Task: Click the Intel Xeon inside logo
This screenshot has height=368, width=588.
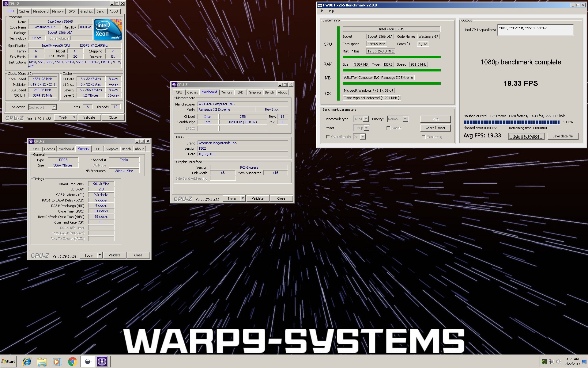Action: point(108,29)
